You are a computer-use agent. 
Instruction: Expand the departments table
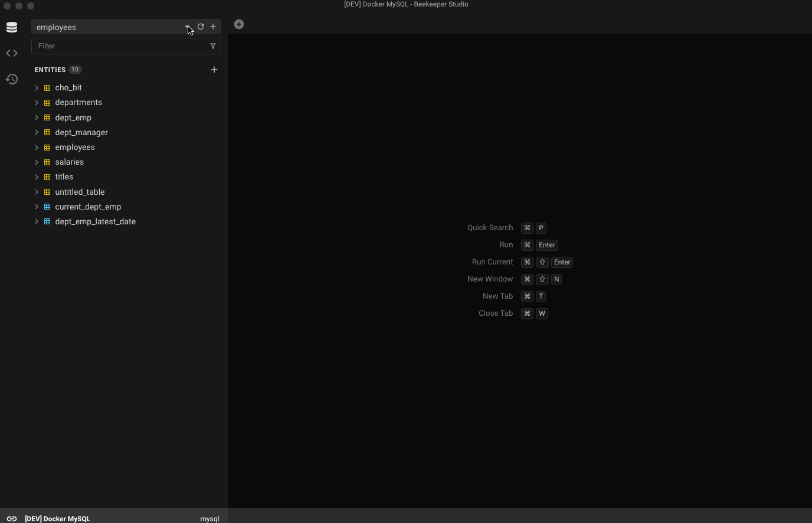pyautogui.click(x=37, y=102)
